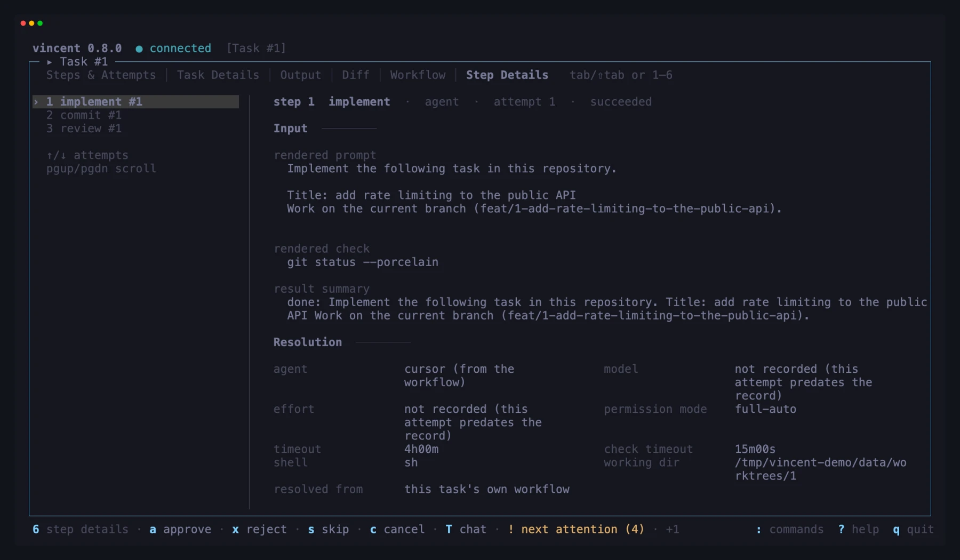960x560 pixels.
Task: Open the Task Details tab
Action: [218, 75]
